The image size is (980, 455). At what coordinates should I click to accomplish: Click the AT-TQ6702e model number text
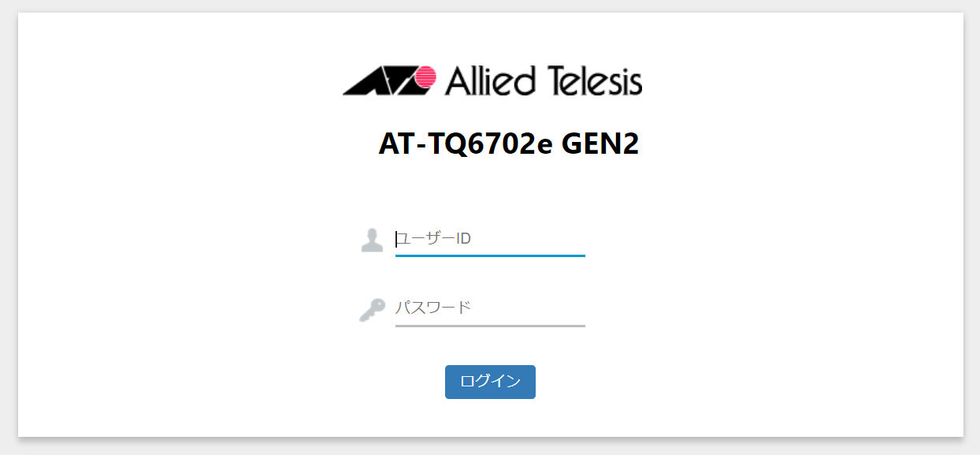tap(466, 144)
